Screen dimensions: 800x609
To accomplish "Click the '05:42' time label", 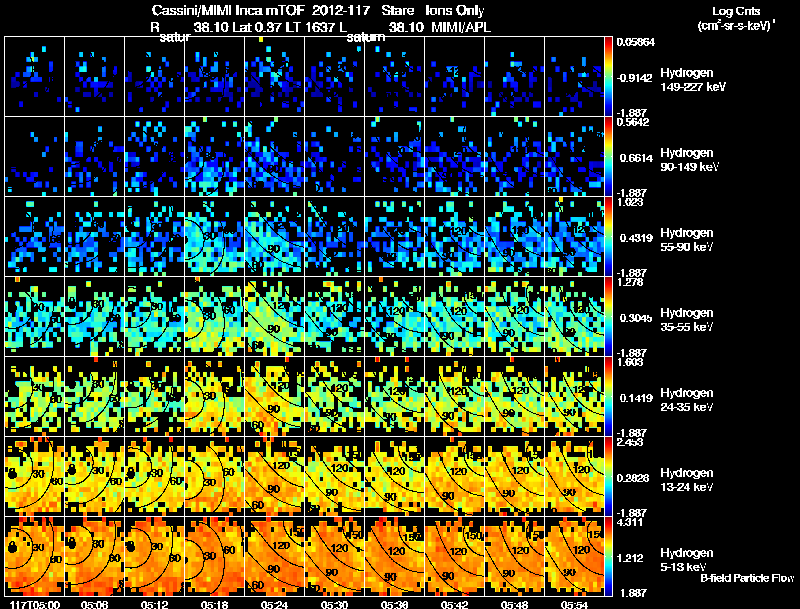I will pos(455,604).
